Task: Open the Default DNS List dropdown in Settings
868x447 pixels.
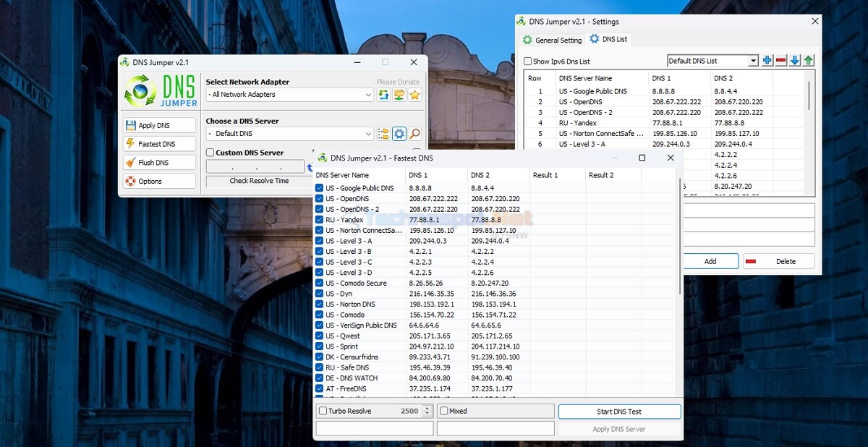Action: click(x=712, y=61)
